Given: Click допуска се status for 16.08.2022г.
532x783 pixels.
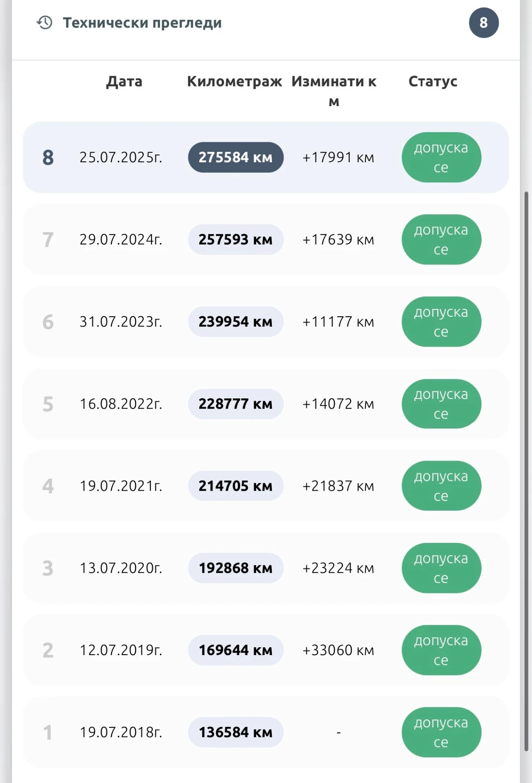Looking at the screenshot, I should click(441, 404).
